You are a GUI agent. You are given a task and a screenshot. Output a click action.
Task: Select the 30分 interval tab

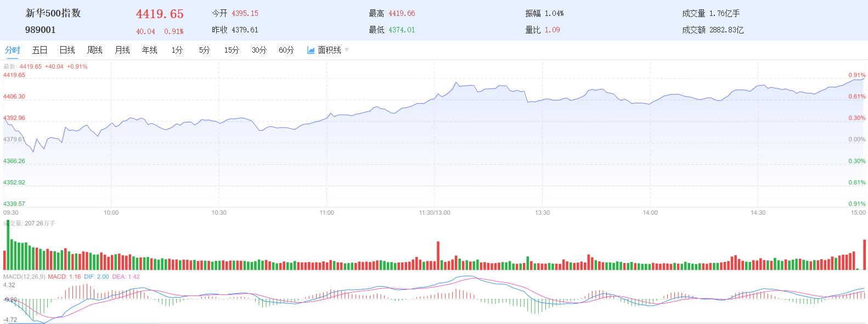(x=259, y=50)
